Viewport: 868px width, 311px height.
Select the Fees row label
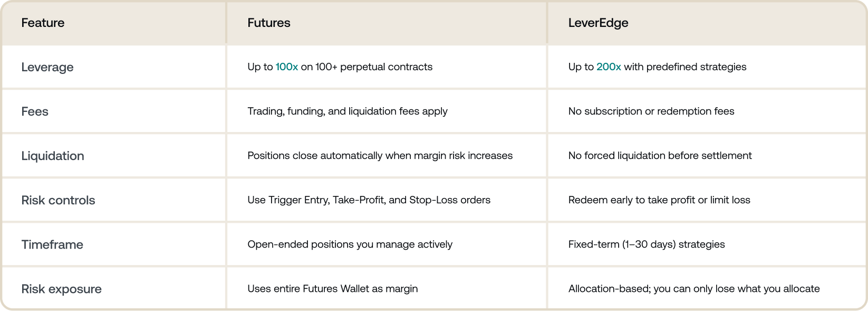click(x=35, y=111)
